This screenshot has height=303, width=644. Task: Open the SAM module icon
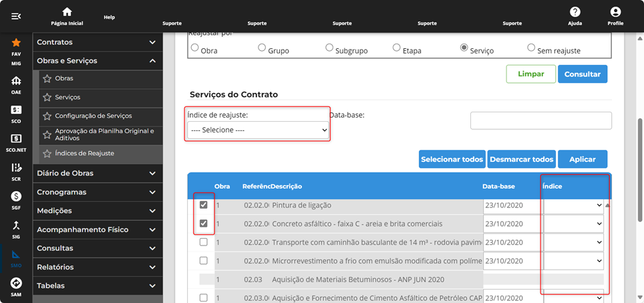(16, 283)
